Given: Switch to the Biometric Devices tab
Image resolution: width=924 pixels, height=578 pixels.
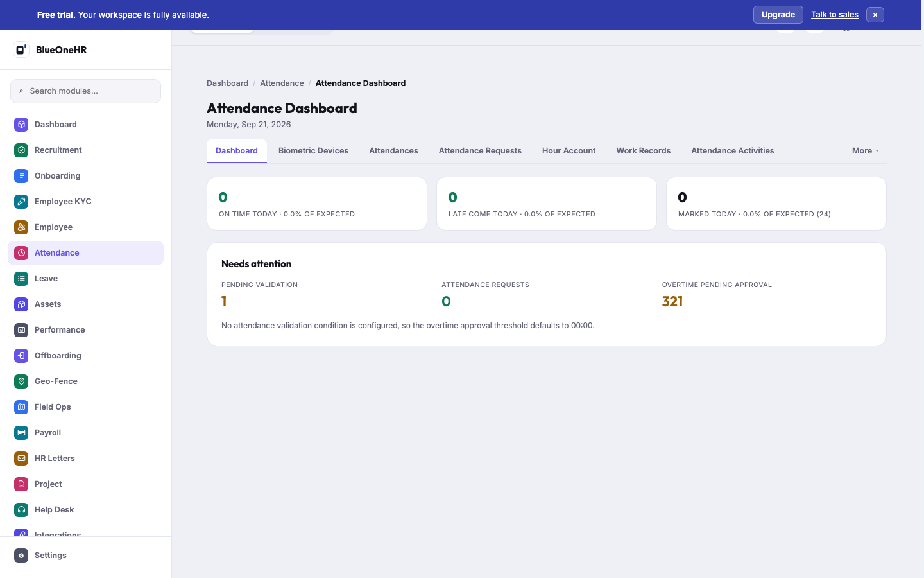Looking at the screenshot, I should (313, 151).
